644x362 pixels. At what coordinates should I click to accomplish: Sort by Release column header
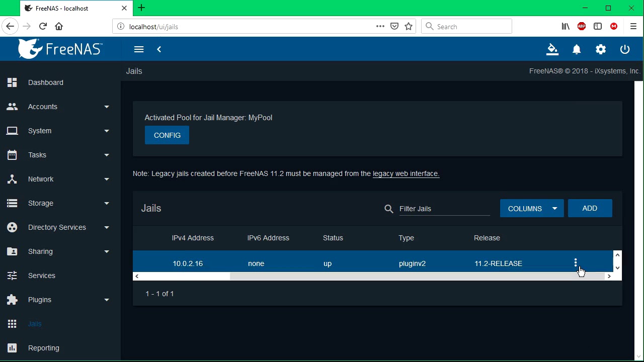[487, 238]
